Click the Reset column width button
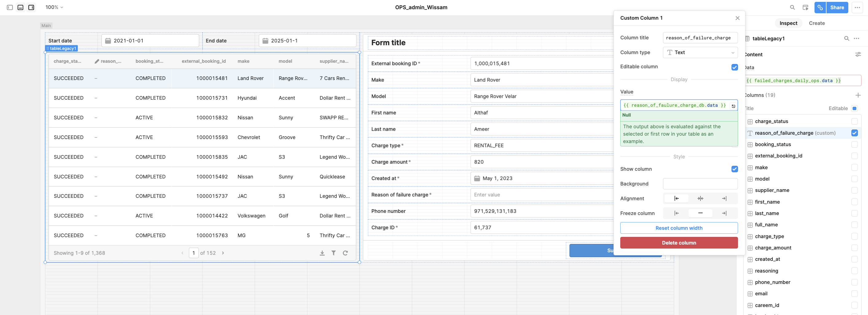 click(679, 228)
